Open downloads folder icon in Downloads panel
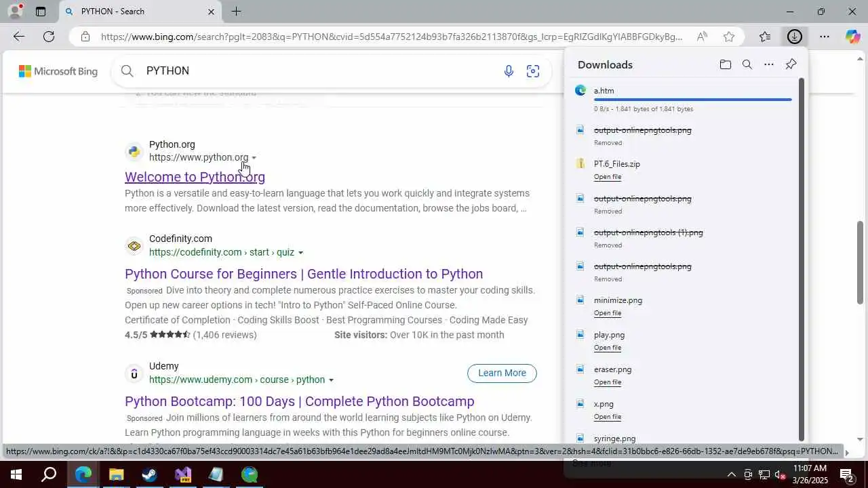Screen dimensions: 868x488 [x=726, y=64]
